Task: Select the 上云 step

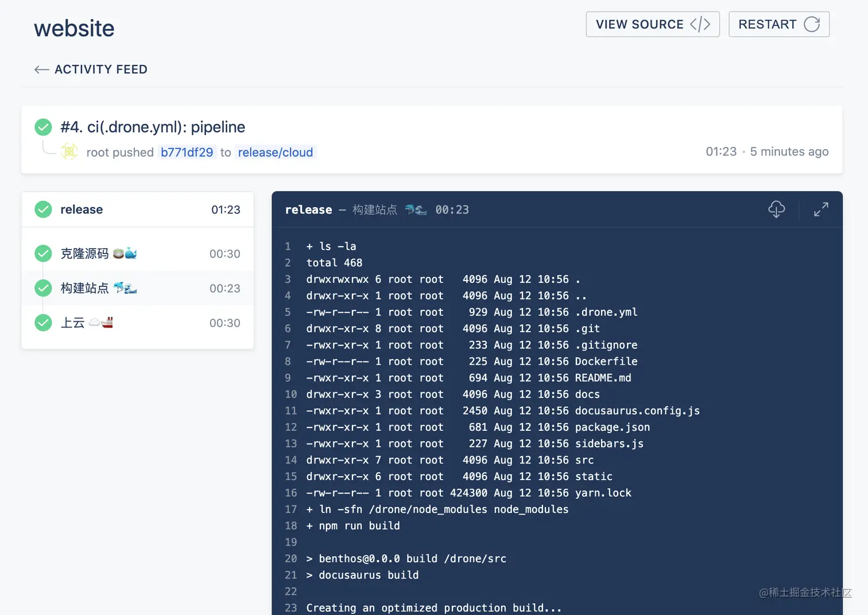Action: pos(138,322)
